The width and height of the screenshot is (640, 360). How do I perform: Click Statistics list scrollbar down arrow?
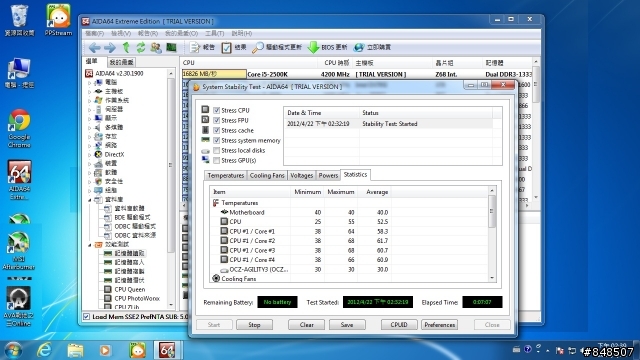492,278
